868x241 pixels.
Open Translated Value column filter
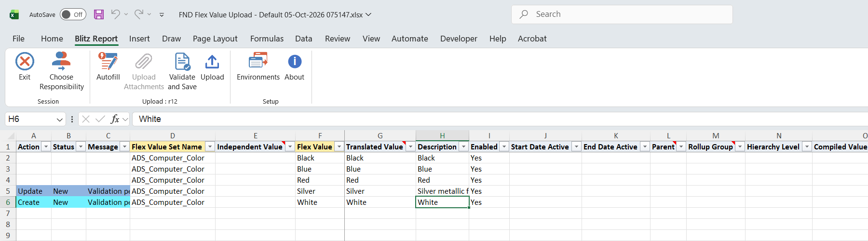[x=411, y=147]
